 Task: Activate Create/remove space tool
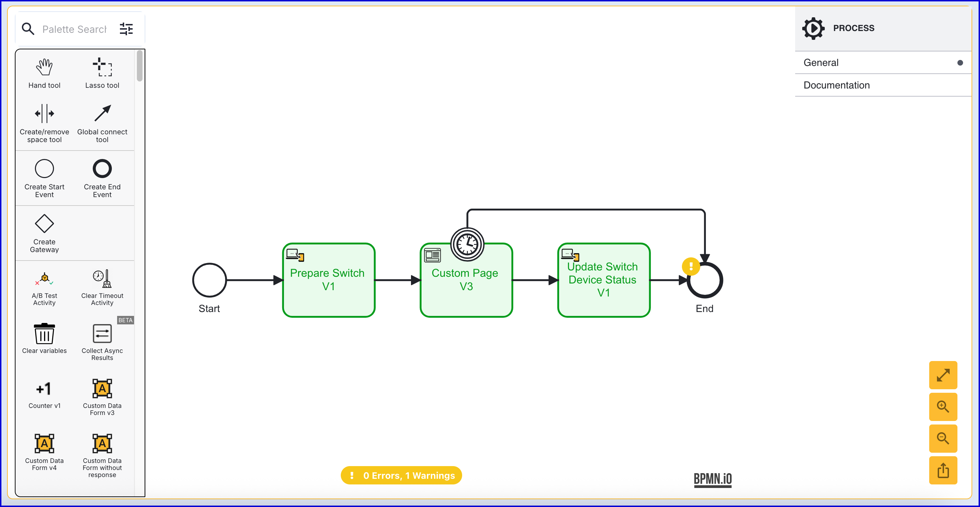click(44, 114)
